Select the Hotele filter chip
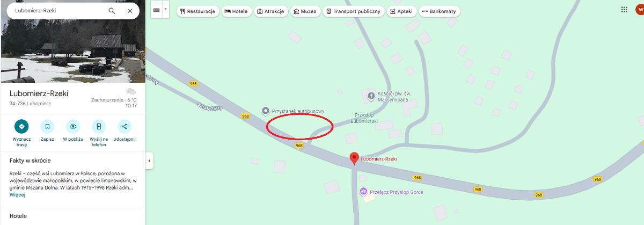This screenshot has width=644, height=225. 237,11
